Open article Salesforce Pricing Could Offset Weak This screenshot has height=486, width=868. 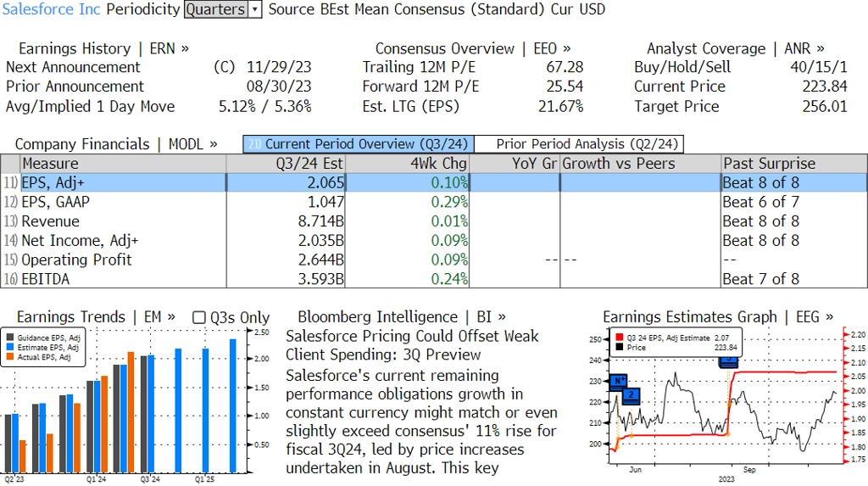[x=412, y=345]
